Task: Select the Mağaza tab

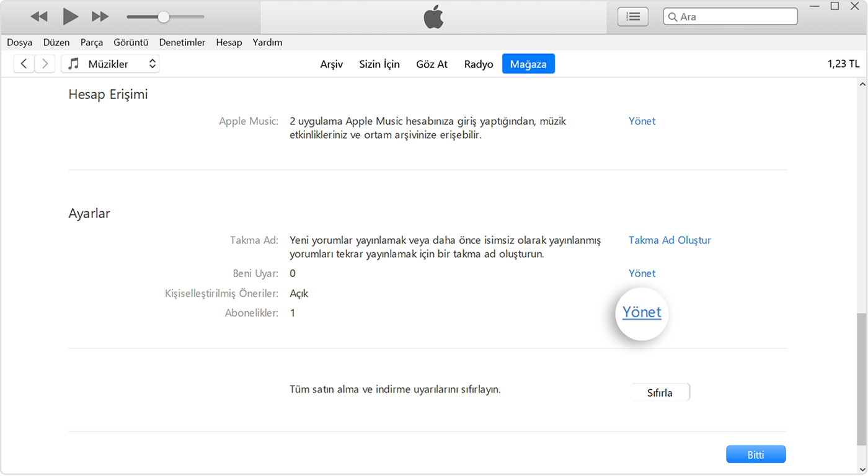Action: click(x=528, y=64)
